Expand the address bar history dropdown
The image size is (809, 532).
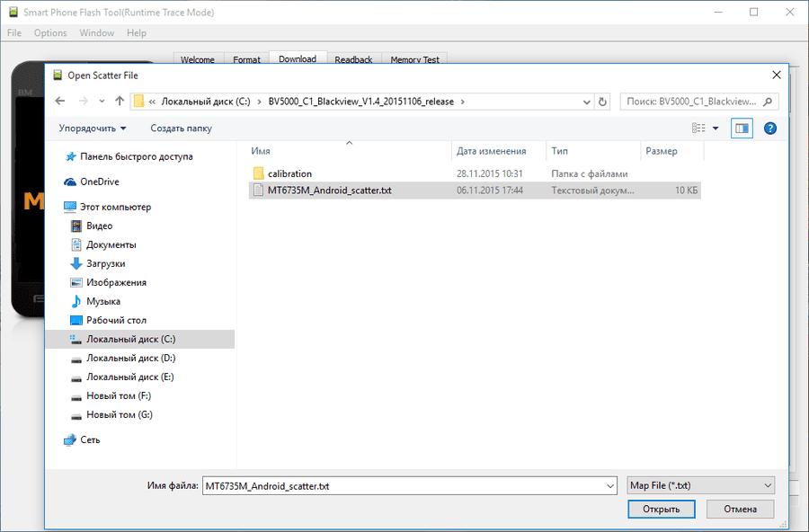click(587, 102)
